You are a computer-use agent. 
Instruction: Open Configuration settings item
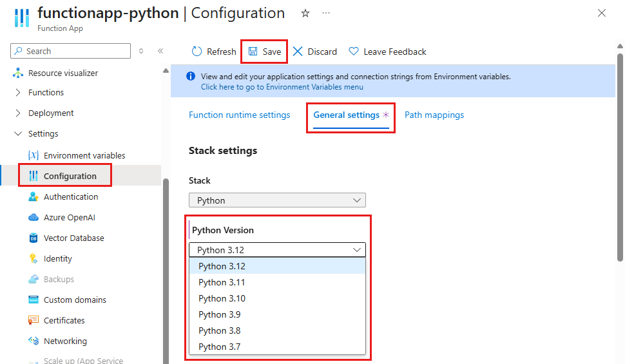pos(70,177)
